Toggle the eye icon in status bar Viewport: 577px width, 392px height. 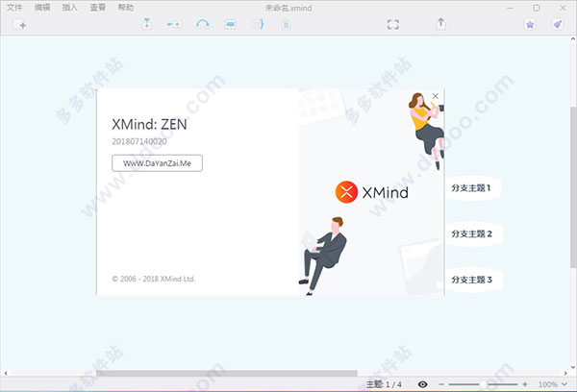(422, 384)
